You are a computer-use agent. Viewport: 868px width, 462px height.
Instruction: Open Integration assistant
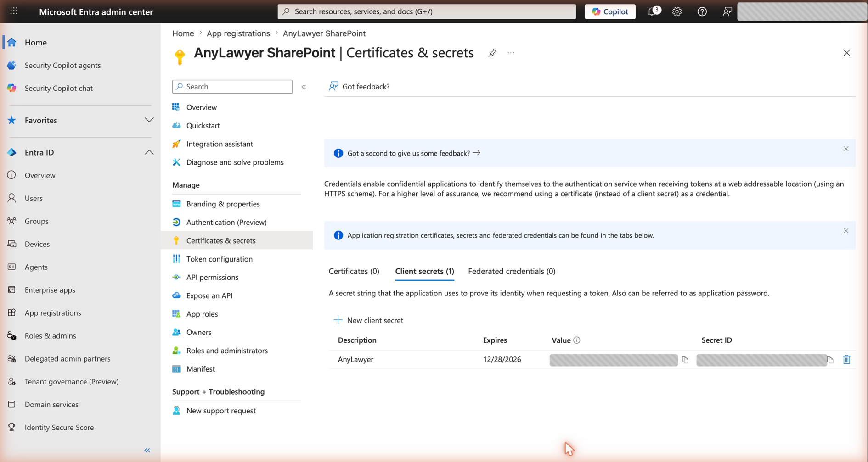pos(220,144)
